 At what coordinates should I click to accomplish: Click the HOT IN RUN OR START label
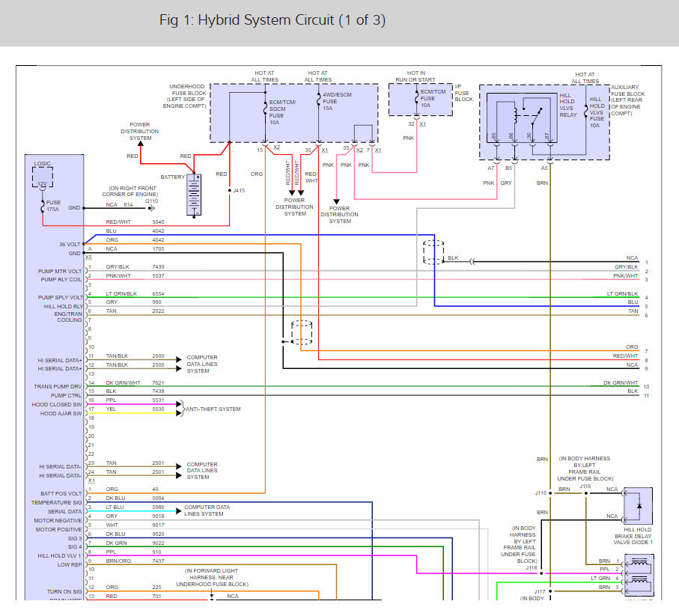coord(415,76)
